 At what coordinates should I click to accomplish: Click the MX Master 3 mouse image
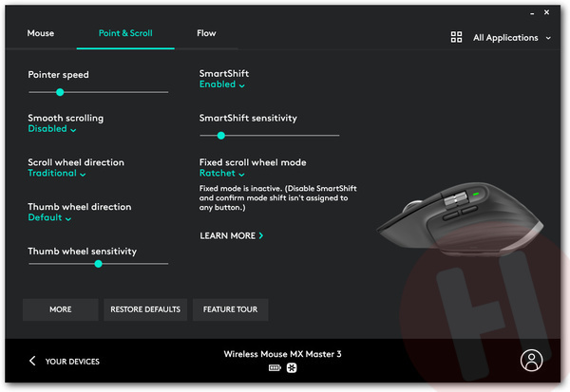(x=460, y=218)
